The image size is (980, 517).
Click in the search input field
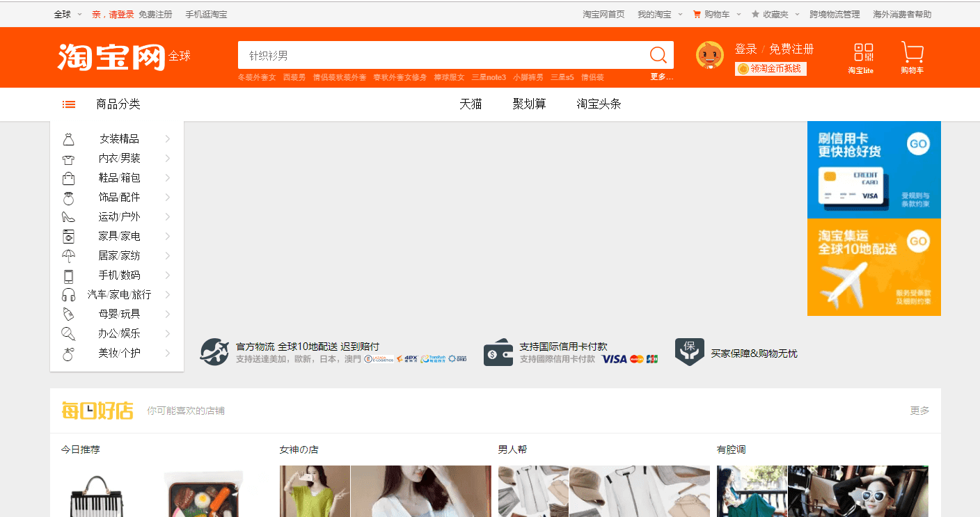point(442,55)
